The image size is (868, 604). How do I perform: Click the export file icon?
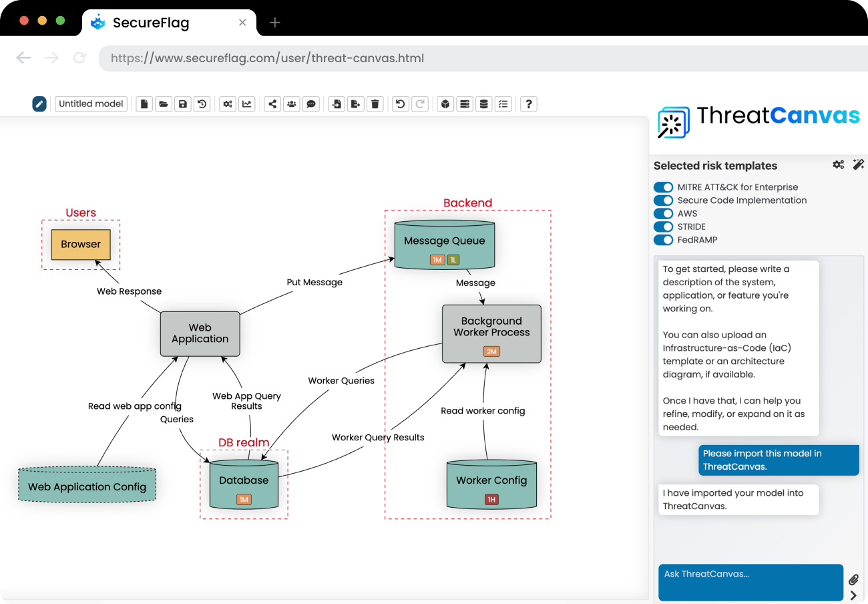356,104
